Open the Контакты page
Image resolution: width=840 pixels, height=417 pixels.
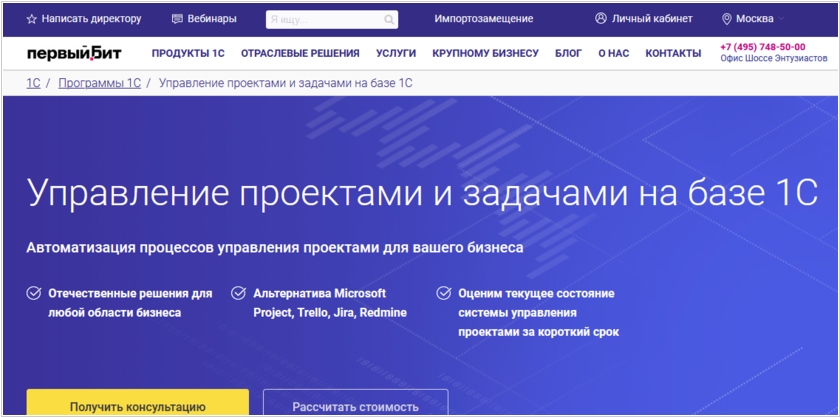(673, 53)
